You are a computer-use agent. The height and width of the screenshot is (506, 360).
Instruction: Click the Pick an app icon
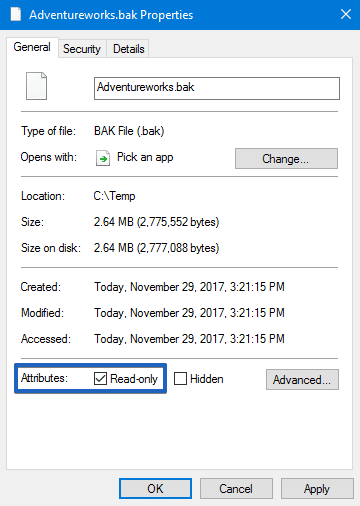click(x=103, y=158)
